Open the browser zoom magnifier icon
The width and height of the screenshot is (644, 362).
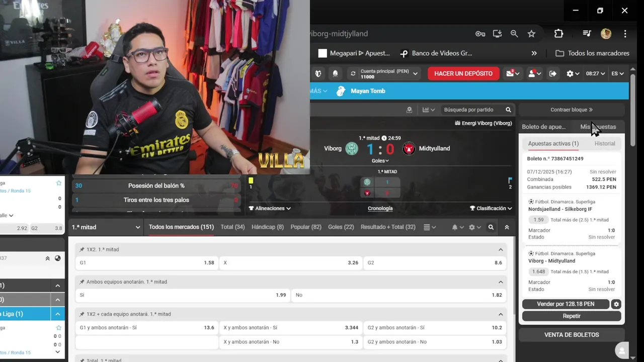pyautogui.click(x=514, y=34)
